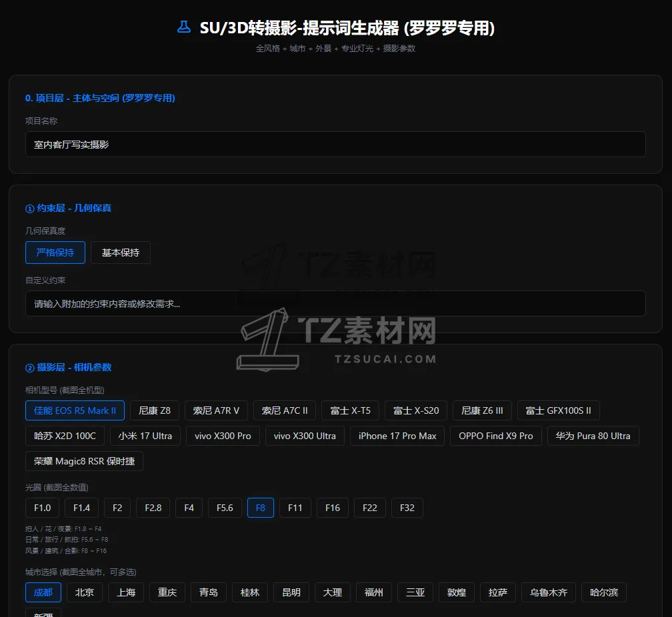Select city 拉萨

(x=498, y=592)
